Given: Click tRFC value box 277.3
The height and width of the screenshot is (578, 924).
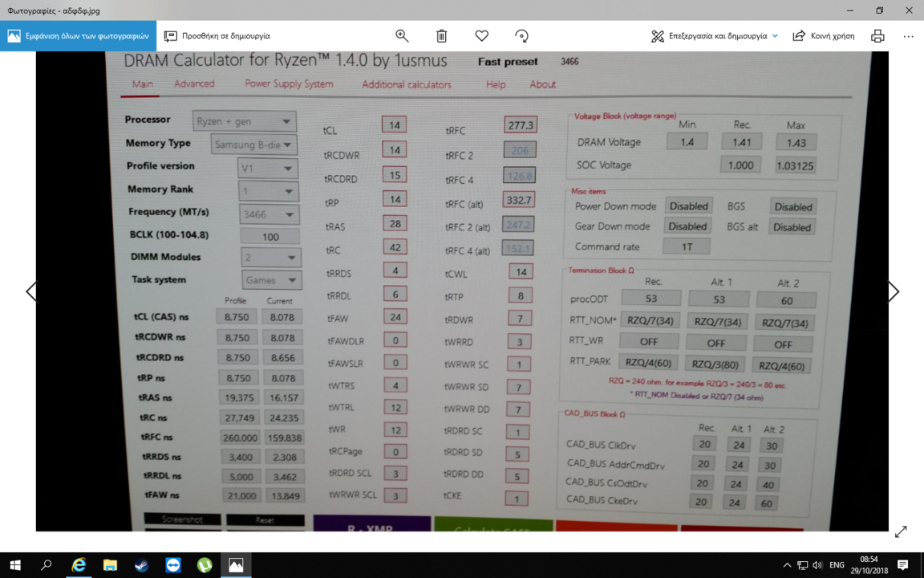Looking at the screenshot, I should (521, 125).
